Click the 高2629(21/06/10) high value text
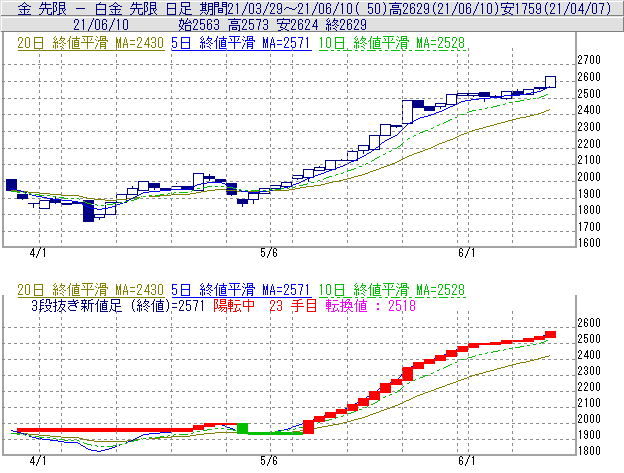Viewport: 624px width, 473px height. pos(444,8)
